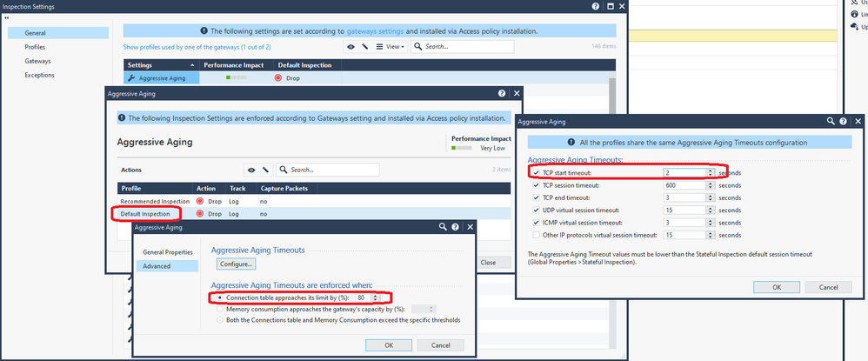Click the edit pencil icon beside View
868x361 pixels.
(x=365, y=46)
